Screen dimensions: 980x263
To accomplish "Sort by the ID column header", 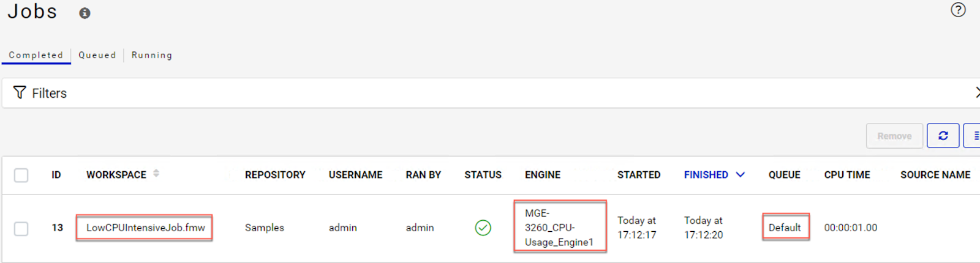I will [56, 175].
